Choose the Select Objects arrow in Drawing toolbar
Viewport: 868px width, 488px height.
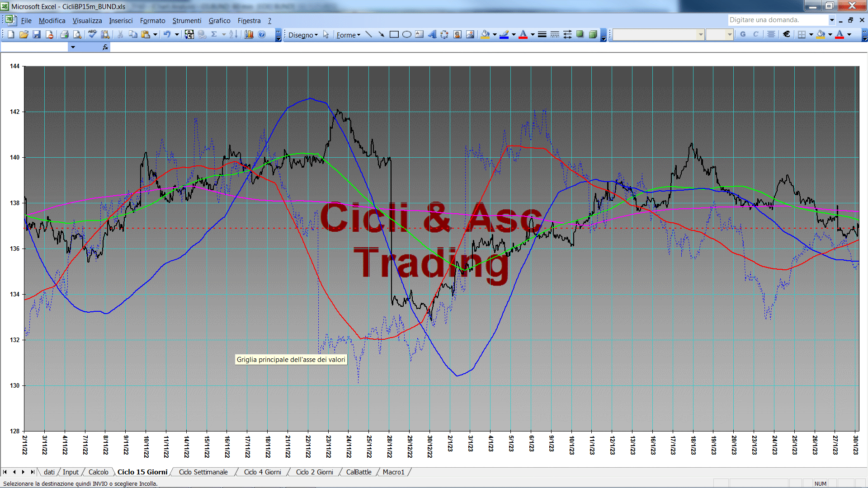click(x=326, y=34)
